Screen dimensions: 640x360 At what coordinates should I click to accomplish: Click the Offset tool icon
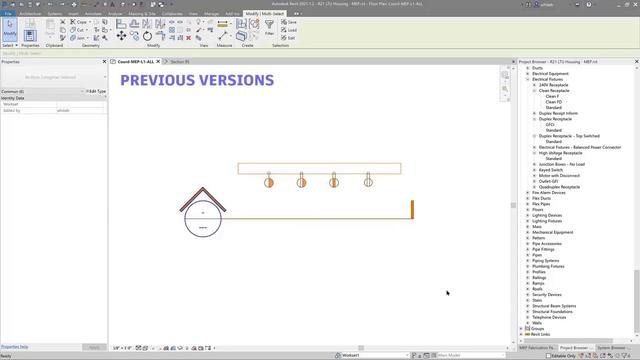(134, 24)
